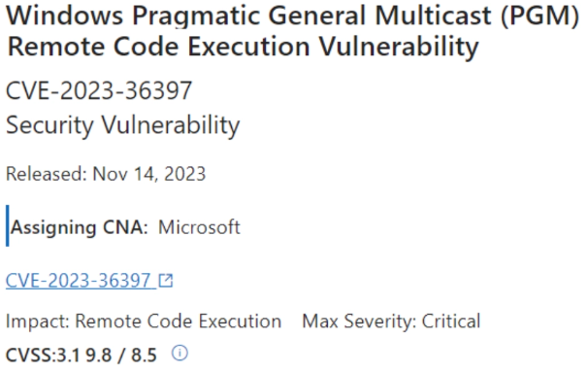The height and width of the screenshot is (373, 588).
Task: Click the large non-underlined CVE-2023-36397 heading
Action: point(99,90)
